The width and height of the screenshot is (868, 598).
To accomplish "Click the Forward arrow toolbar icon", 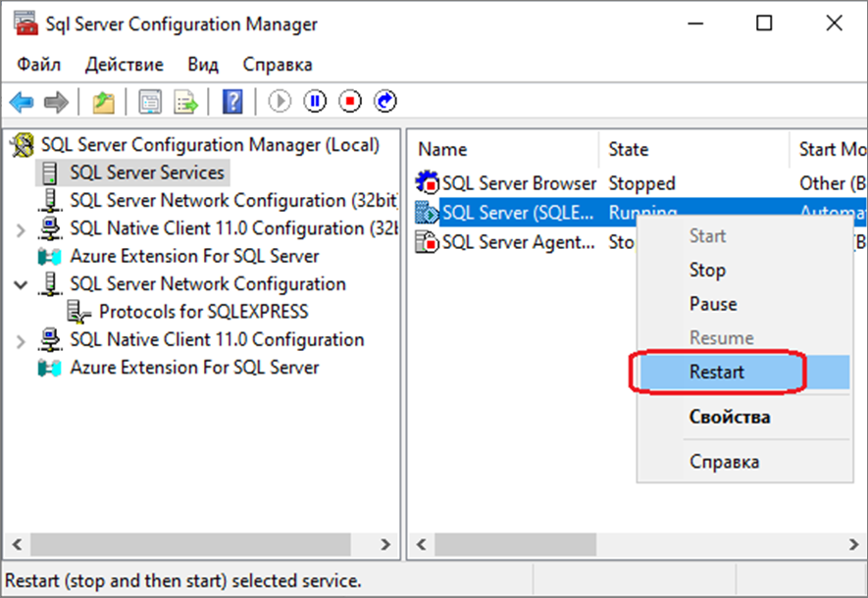I will (x=56, y=102).
